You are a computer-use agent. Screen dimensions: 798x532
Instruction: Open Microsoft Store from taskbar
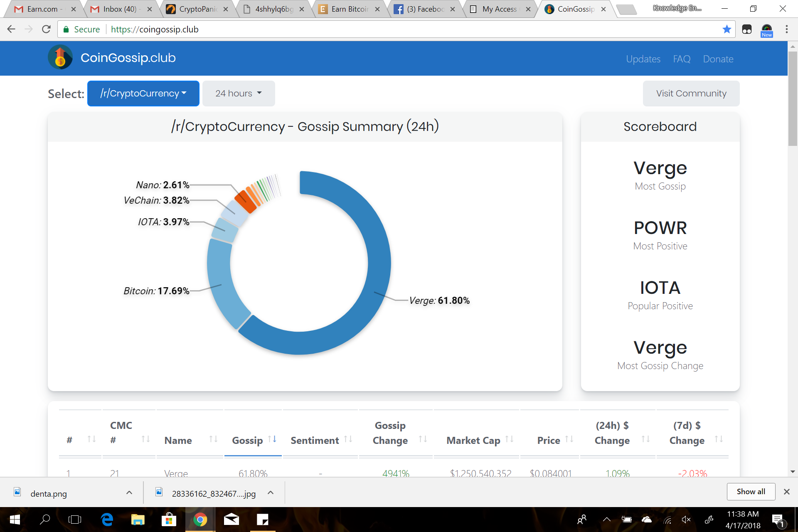pyautogui.click(x=169, y=520)
